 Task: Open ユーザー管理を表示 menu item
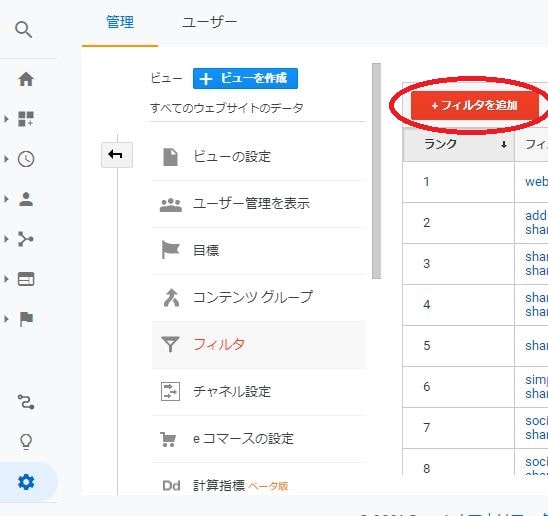click(x=259, y=204)
